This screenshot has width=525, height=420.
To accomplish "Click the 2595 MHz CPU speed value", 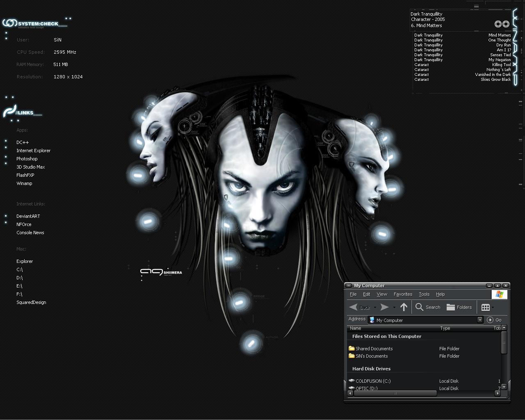I will (65, 52).
